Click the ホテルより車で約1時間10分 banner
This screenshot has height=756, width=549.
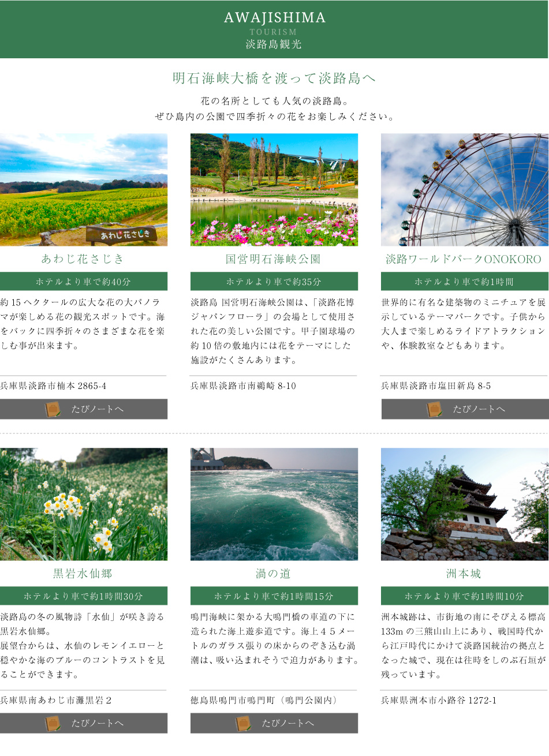tap(465, 596)
